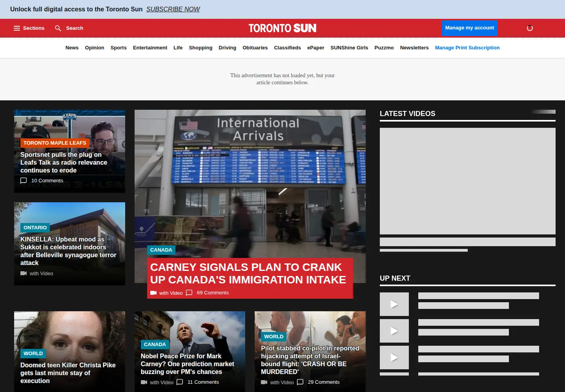Click the Manage my account button
Screen dimensions: 565x392
470,28
